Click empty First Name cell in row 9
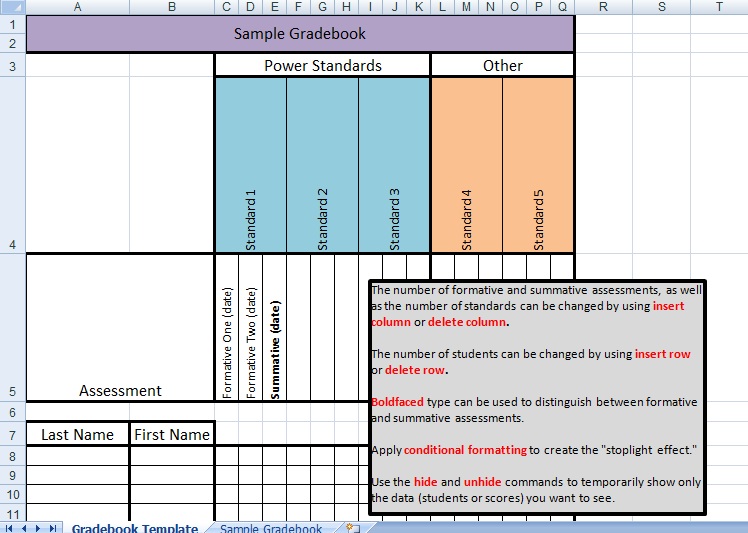The image size is (748, 533). point(172,475)
